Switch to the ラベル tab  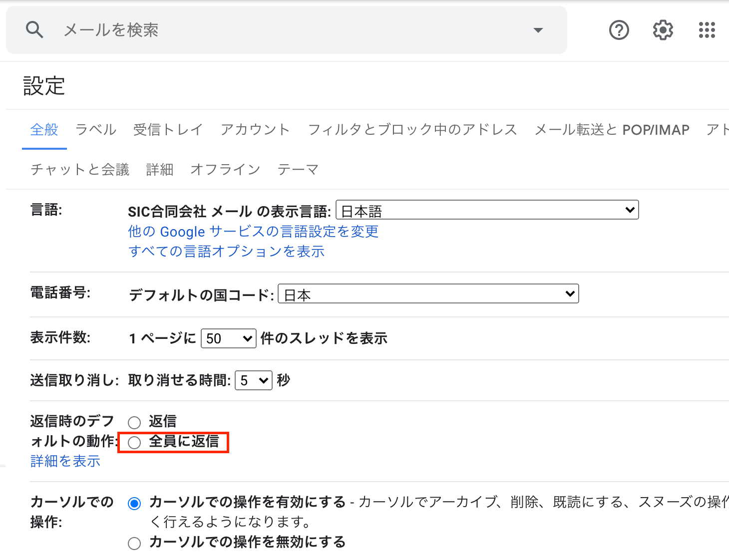coord(95,130)
